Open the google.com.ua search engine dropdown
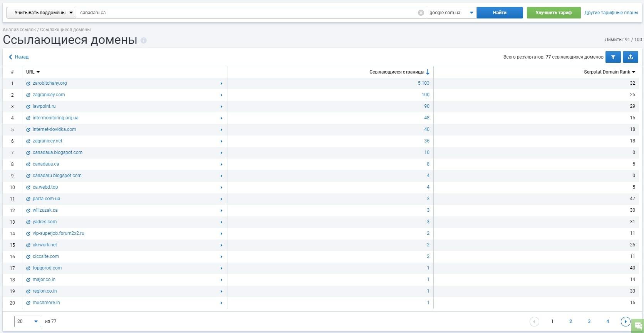 (x=451, y=13)
